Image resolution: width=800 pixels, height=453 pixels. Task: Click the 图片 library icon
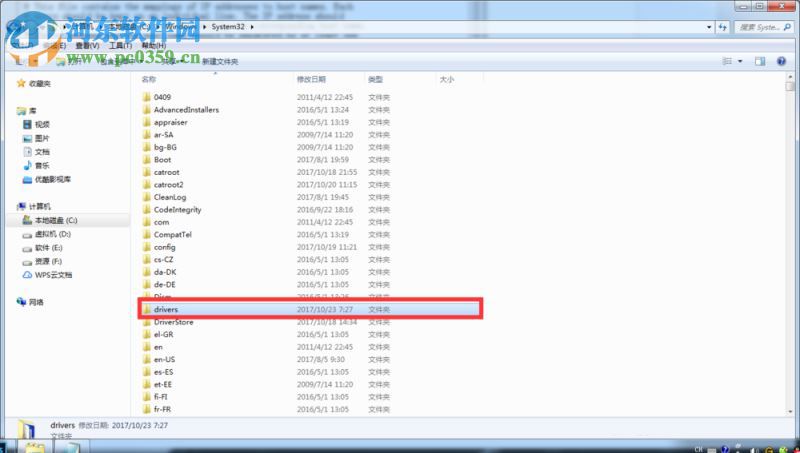tap(28, 138)
